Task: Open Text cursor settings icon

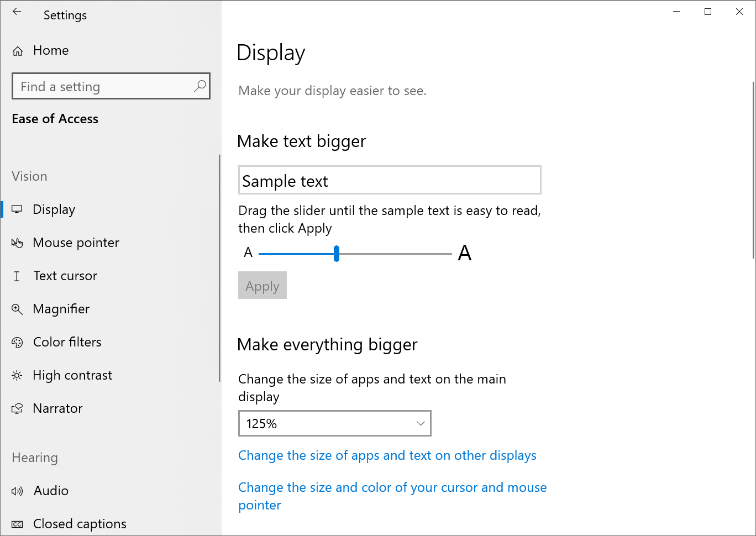Action: tap(17, 276)
